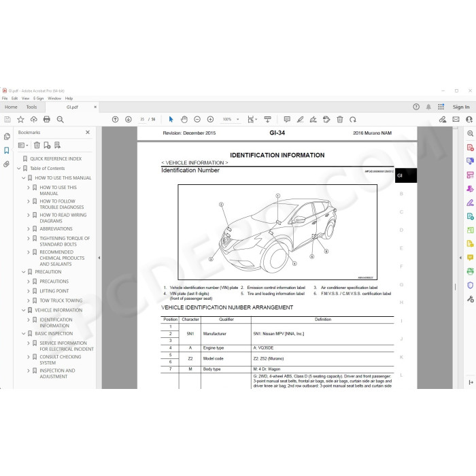This screenshot has height=476, width=476.
Task: Share the file by email
Action: pyautogui.click(x=456, y=119)
